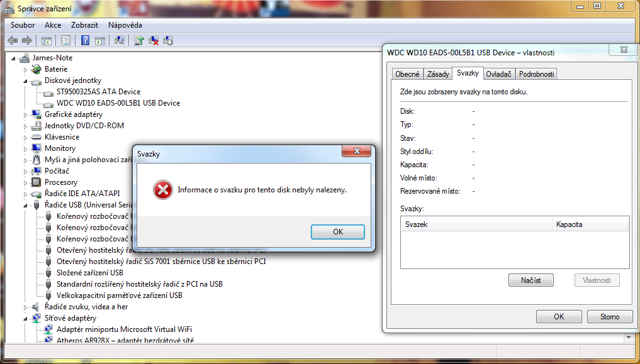Click the scan for hardware changes icon
640x364 pixels.
point(119,40)
